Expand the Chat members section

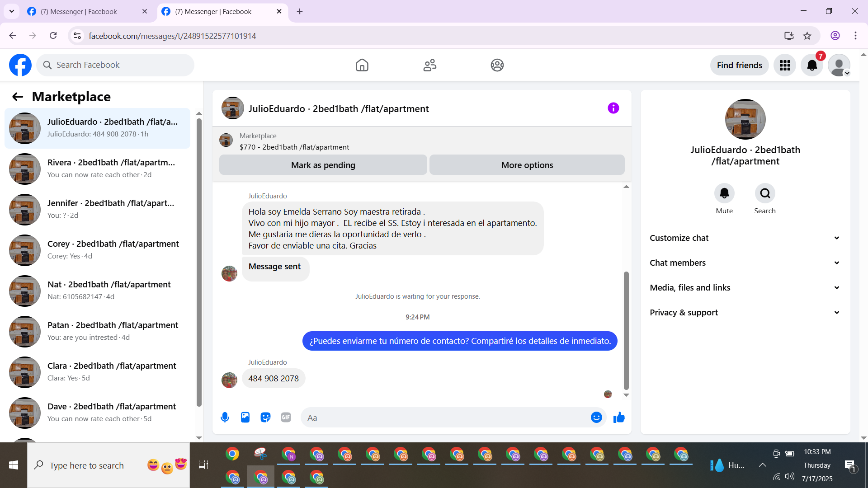(x=745, y=263)
